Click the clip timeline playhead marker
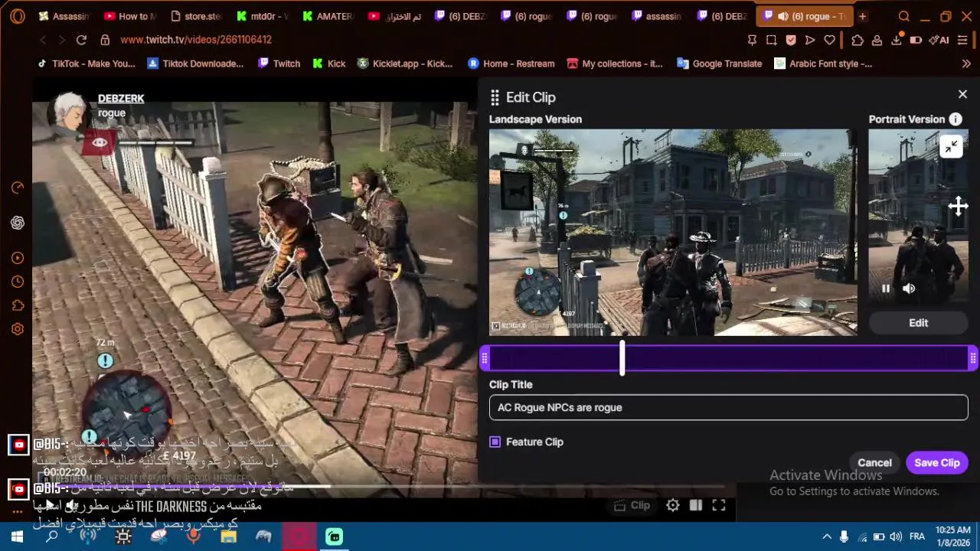Viewport: 980px width, 551px height. [x=622, y=357]
